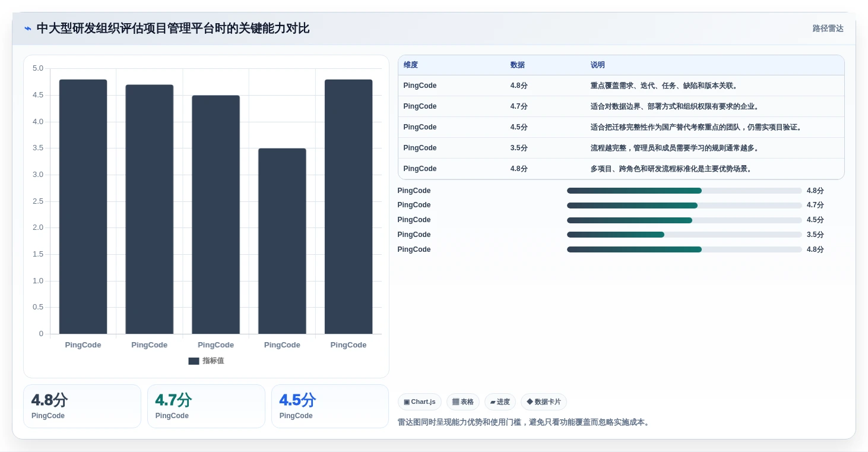868x452 pixels.
Task: Click the 2.5 label on the y-axis
Action: click(x=38, y=201)
